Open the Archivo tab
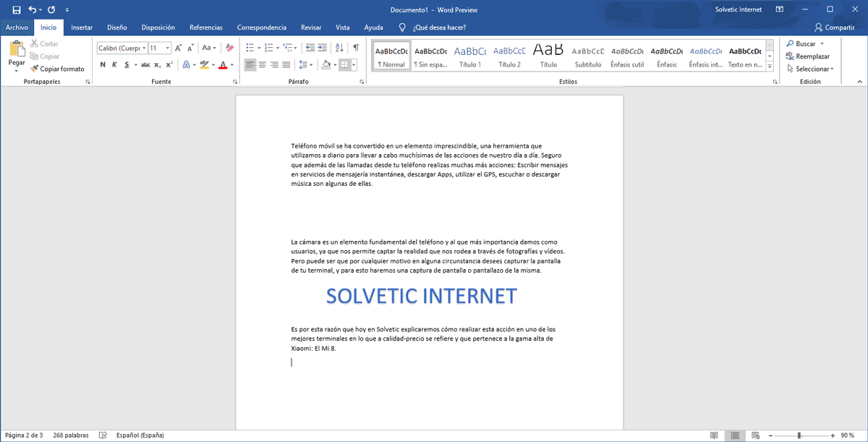Viewport: 868px width, 442px height. pos(17,27)
